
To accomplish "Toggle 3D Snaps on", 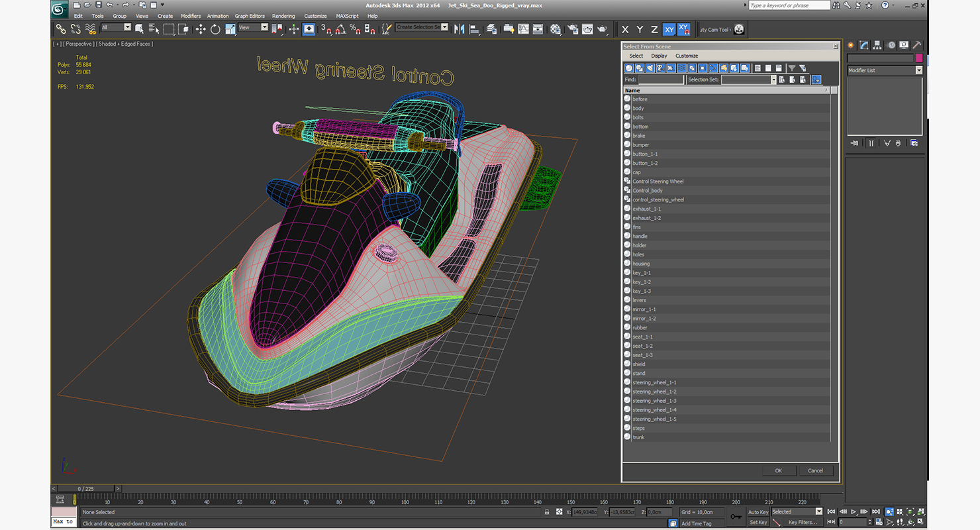I will [325, 29].
